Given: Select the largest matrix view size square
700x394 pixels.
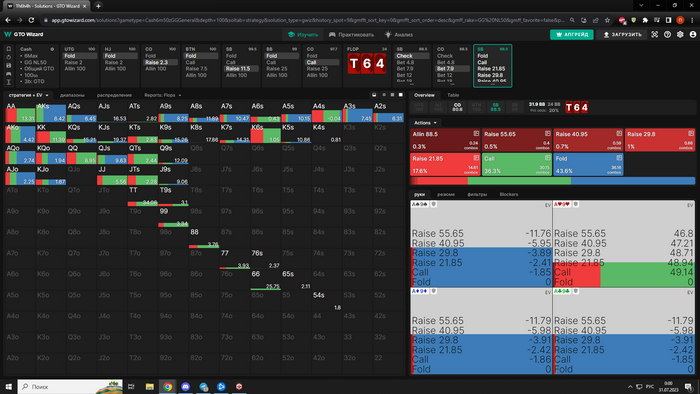Looking at the screenshot, I should pyautogui.click(x=400, y=95).
